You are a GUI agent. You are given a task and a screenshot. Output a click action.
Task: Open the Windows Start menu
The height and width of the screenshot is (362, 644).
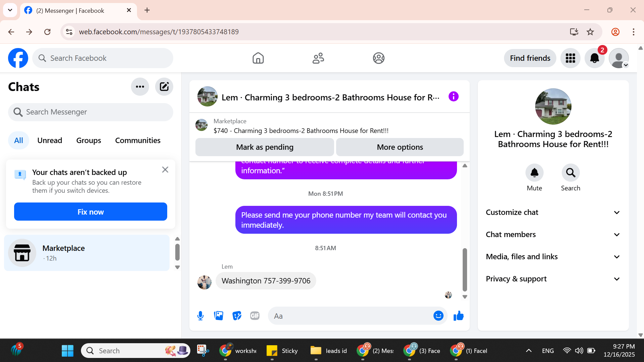67,351
